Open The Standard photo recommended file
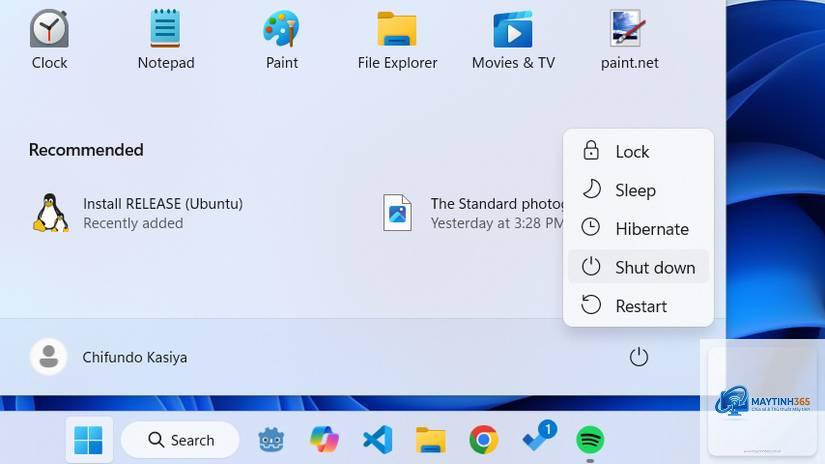825x464 pixels. tap(472, 213)
